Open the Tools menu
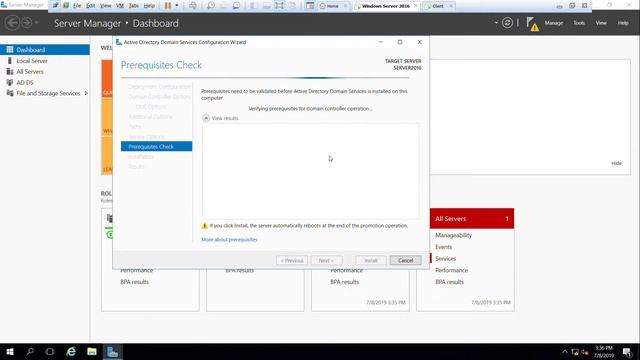Viewport: 640px width, 360px height. coord(579,23)
